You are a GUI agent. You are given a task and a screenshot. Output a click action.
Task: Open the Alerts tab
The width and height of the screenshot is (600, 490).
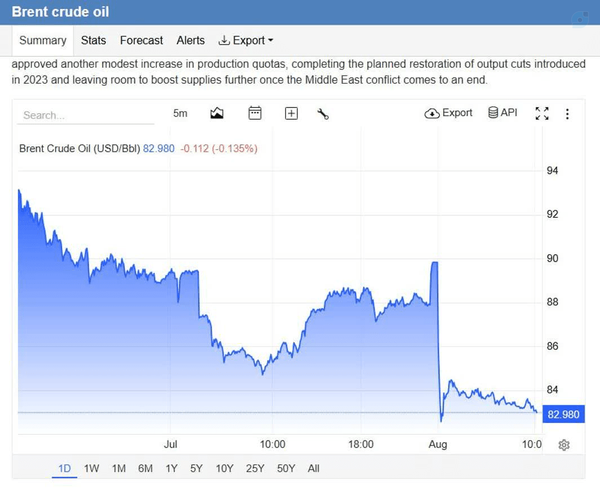click(x=191, y=40)
